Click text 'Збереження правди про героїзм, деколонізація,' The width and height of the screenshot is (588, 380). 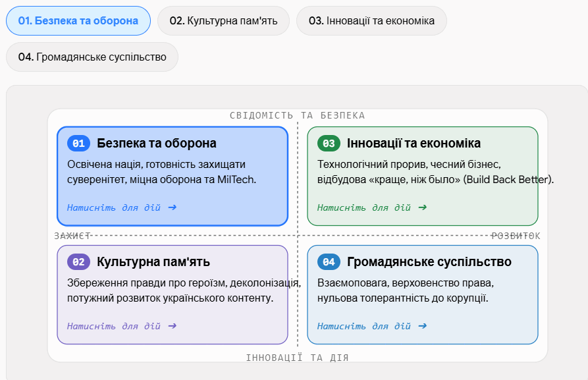click(x=184, y=283)
